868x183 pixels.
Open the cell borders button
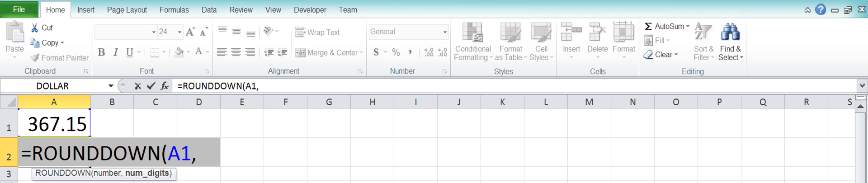point(155,52)
